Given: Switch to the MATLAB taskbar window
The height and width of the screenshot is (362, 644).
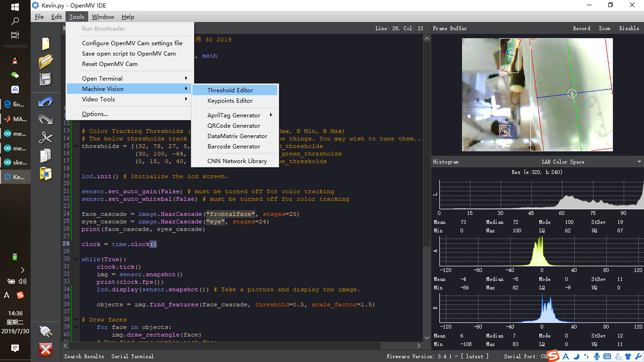Looking at the screenshot, I should [x=15, y=119].
